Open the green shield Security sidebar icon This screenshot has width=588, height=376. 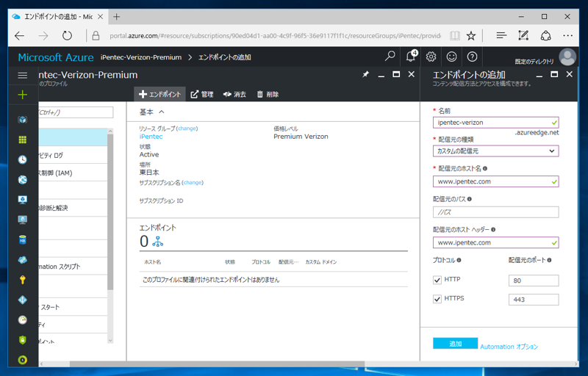coord(23,340)
